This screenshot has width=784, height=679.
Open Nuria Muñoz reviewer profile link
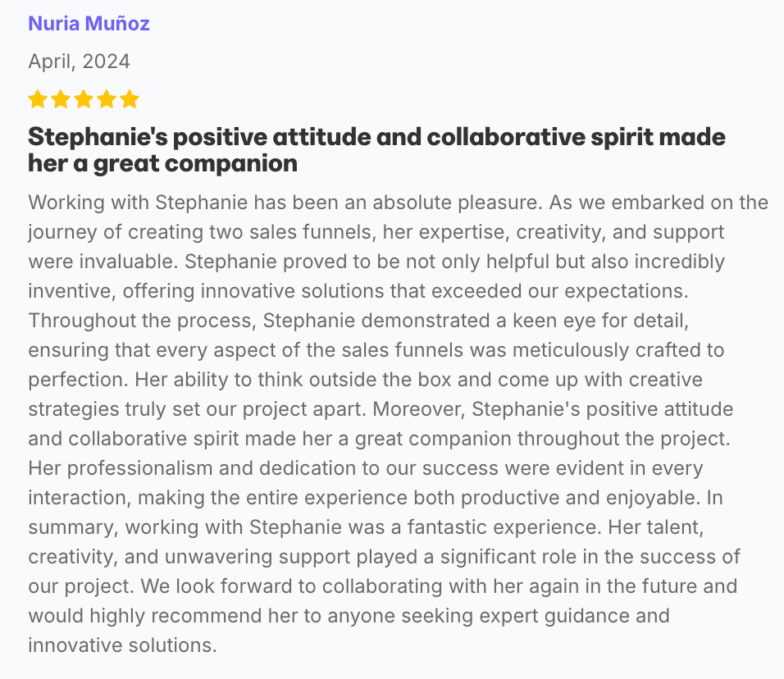point(89,24)
